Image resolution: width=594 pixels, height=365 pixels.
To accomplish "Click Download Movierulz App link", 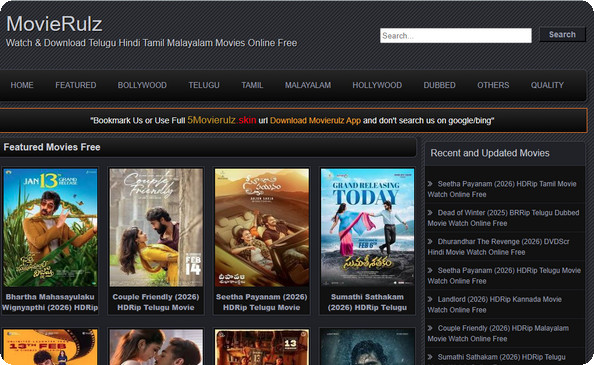I will (x=315, y=120).
